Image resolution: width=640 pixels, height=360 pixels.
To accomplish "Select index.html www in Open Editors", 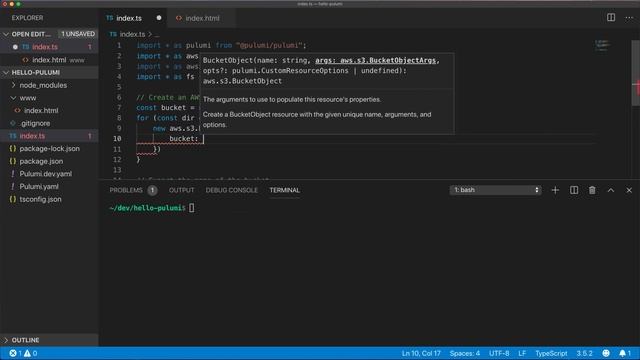I will click(58, 60).
